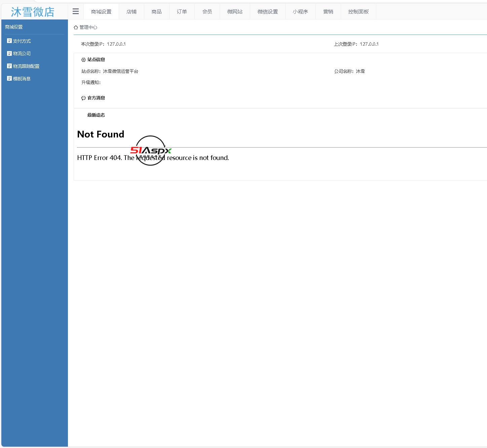Click the gear icon beside 站点信息
The width and height of the screenshot is (487, 448).
(83, 60)
